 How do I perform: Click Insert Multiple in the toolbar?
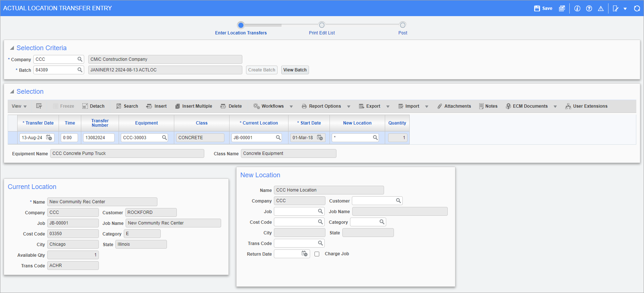194,106
